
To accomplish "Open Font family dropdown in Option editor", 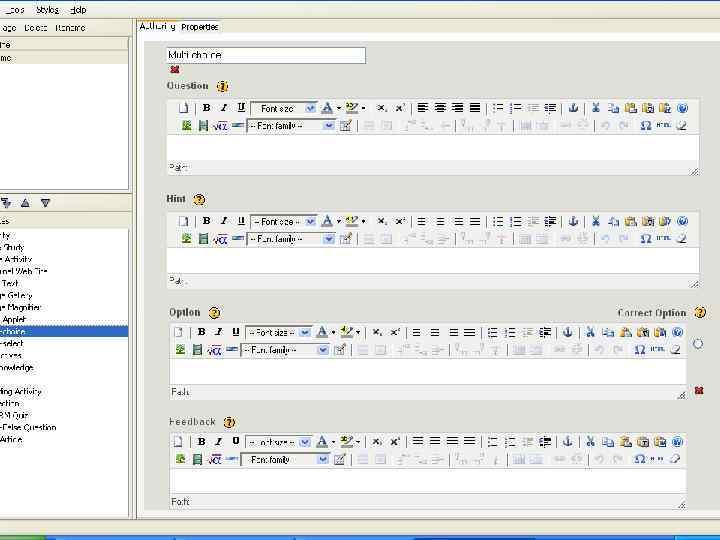I will point(285,350).
